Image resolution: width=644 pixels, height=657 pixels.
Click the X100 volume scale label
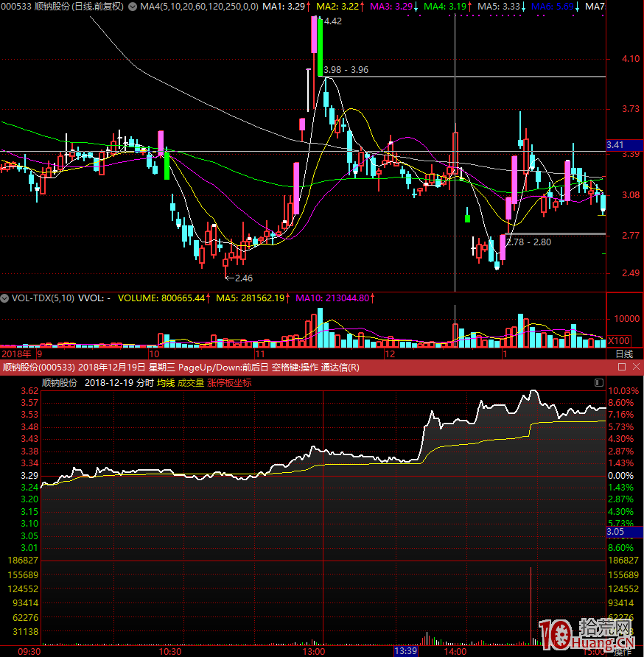pyautogui.click(x=618, y=341)
